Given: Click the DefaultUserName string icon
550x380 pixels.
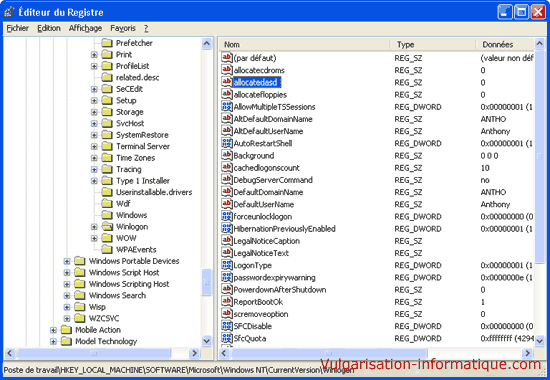Looking at the screenshot, I should [x=227, y=204].
